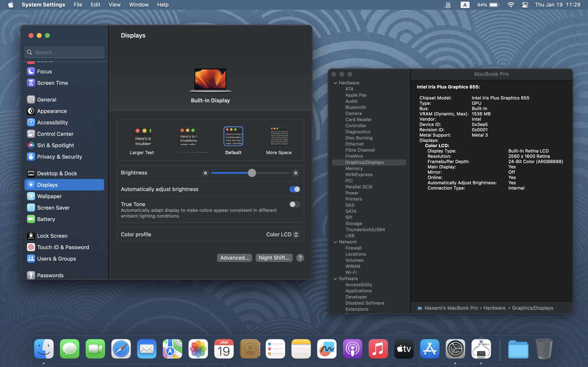Click the Night Shift... button
The height and width of the screenshot is (367, 588).
274,258
